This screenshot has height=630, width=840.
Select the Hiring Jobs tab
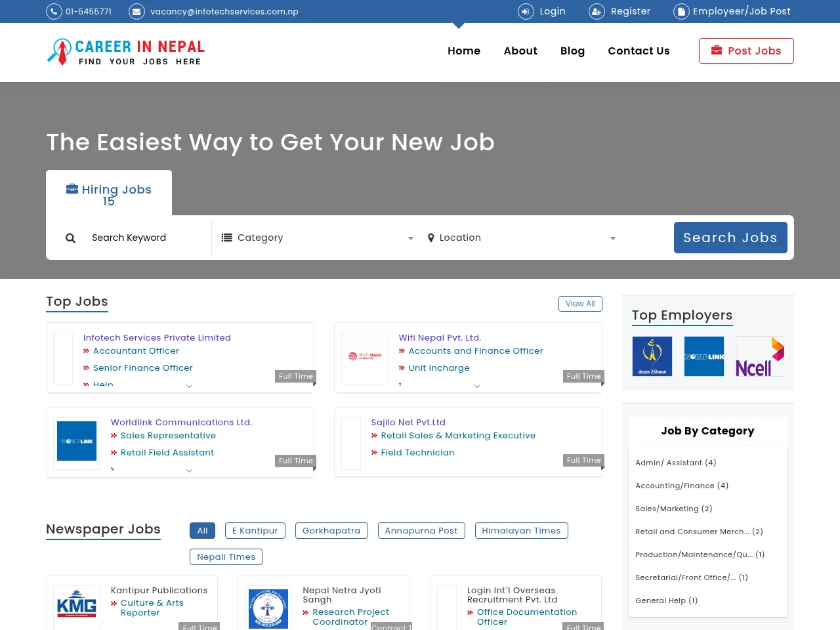tap(109, 193)
